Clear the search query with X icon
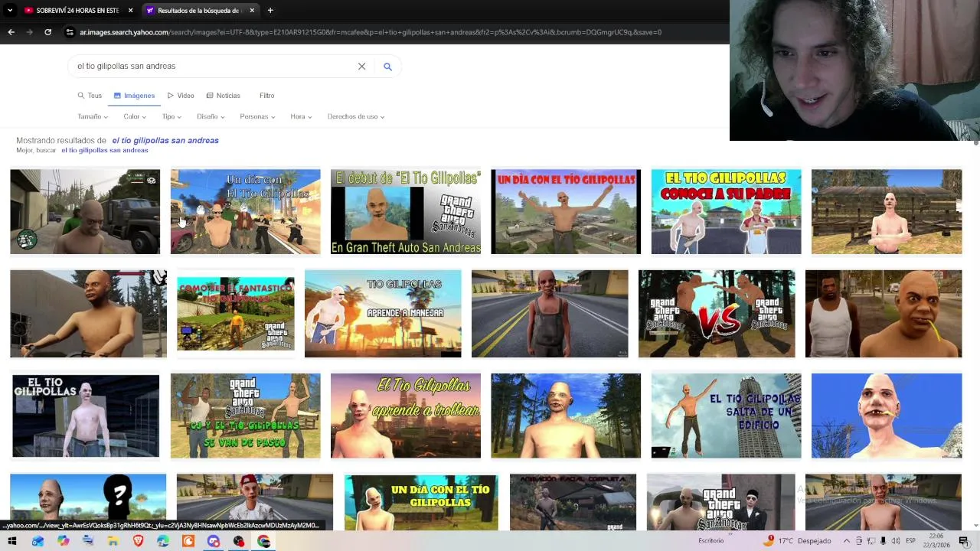This screenshot has width=980, height=551. pos(361,66)
